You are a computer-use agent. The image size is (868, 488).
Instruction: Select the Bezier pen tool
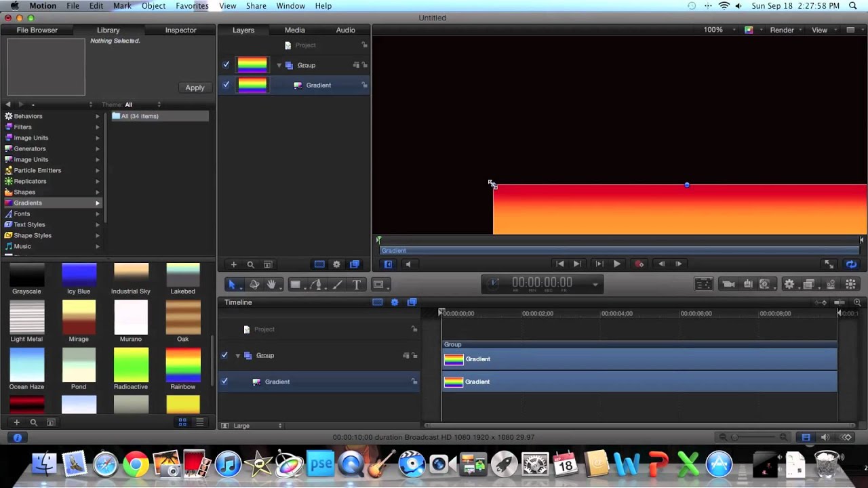pos(316,285)
